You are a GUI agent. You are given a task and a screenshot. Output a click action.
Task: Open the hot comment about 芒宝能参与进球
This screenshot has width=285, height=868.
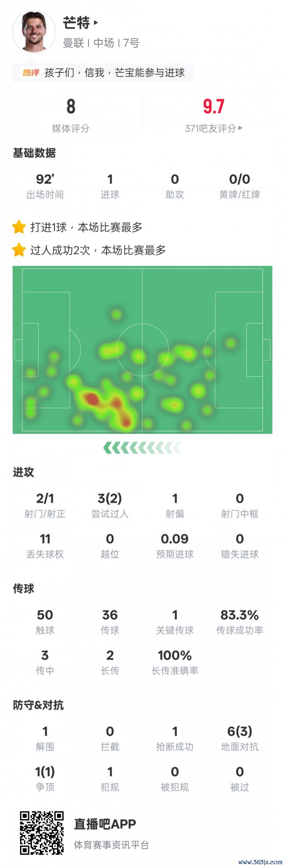click(114, 73)
